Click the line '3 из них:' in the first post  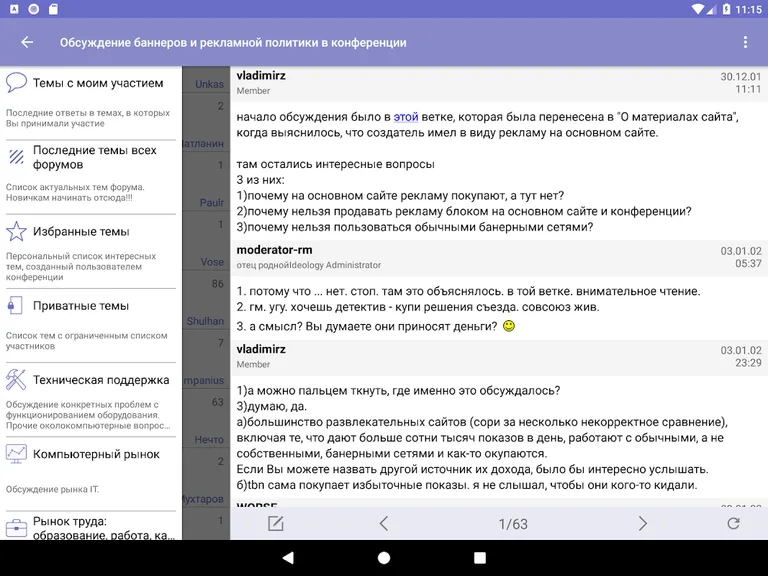coord(261,180)
